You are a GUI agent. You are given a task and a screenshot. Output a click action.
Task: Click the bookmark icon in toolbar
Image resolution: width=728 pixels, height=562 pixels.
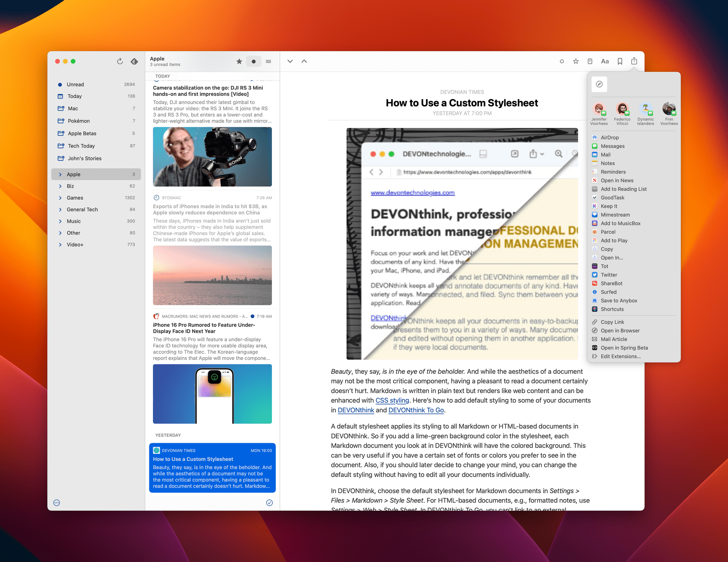(x=620, y=61)
